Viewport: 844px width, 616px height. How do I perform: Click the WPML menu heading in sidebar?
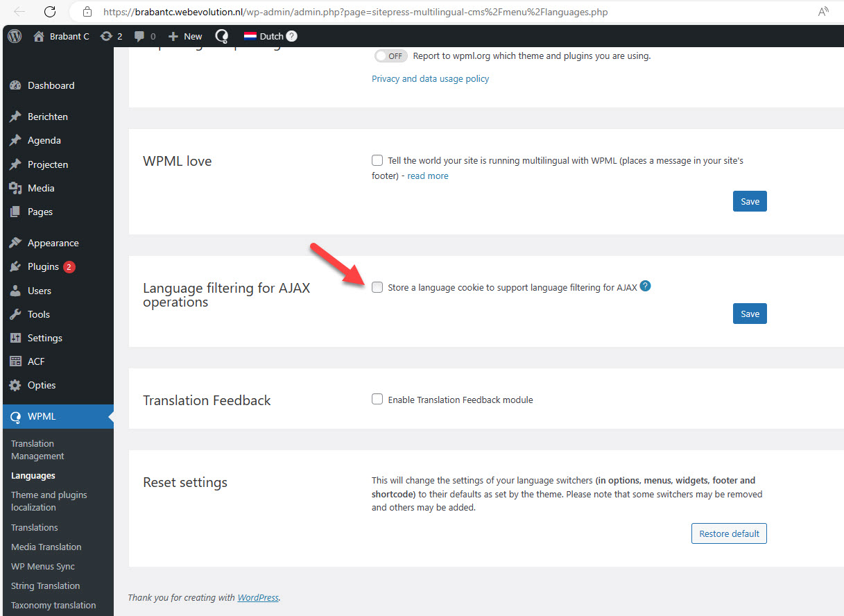(x=42, y=417)
